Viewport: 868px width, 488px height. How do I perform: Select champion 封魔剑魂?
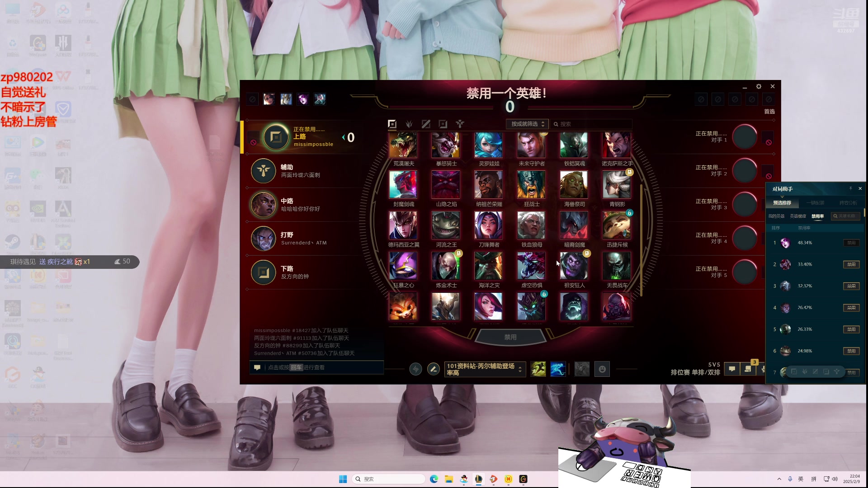(x=403, y=184)
